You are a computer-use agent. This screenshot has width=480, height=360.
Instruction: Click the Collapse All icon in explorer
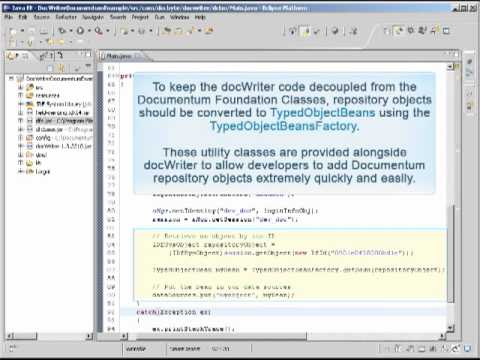[x=51, y=68]
